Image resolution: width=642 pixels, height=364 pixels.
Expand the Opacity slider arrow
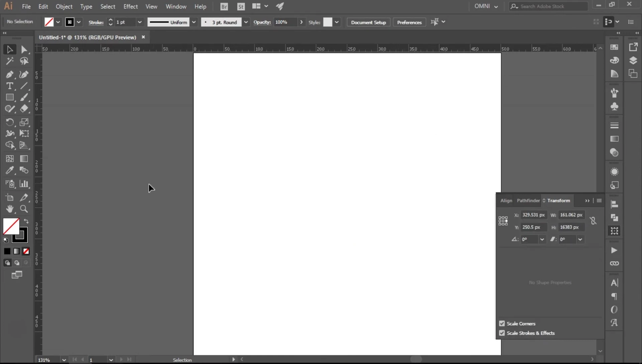302,22
